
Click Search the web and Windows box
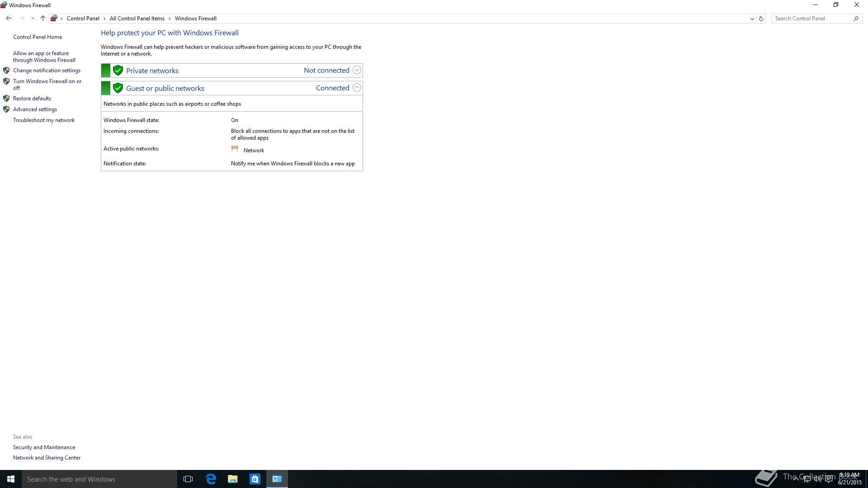99,479
